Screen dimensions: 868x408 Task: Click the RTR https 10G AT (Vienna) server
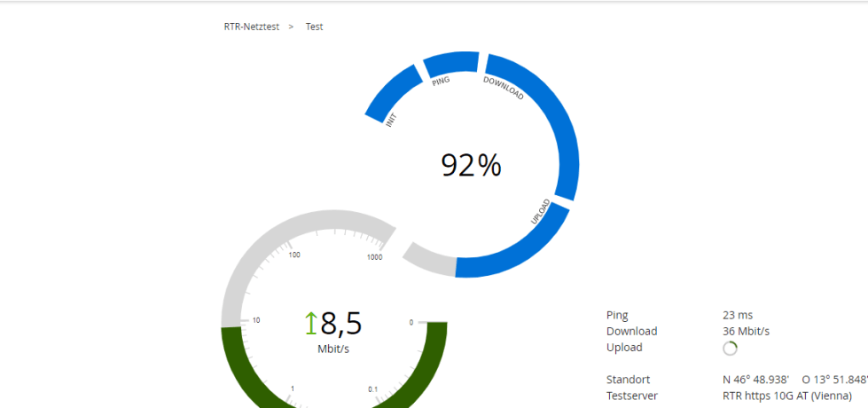point(787,396)
